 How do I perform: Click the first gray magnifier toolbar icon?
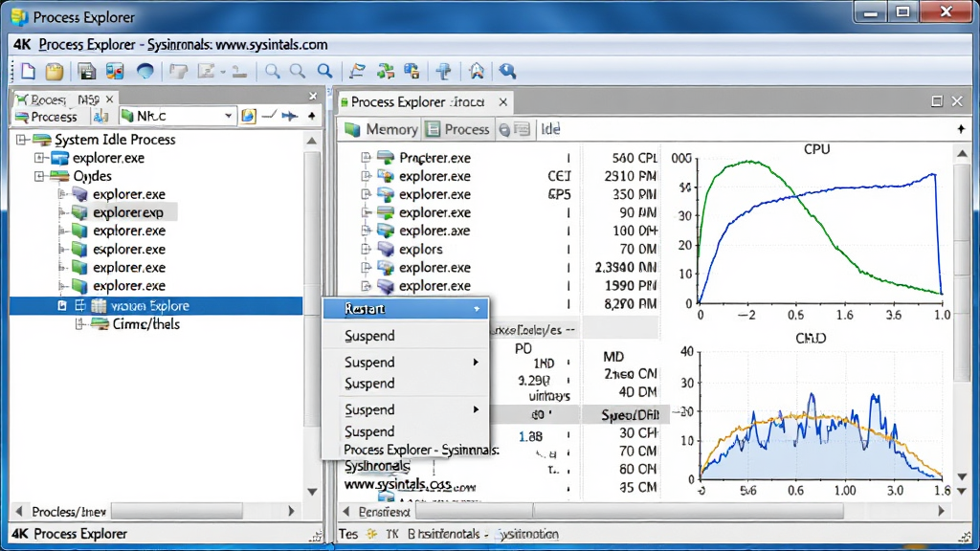pyautogui.click(x=272, y=71)
